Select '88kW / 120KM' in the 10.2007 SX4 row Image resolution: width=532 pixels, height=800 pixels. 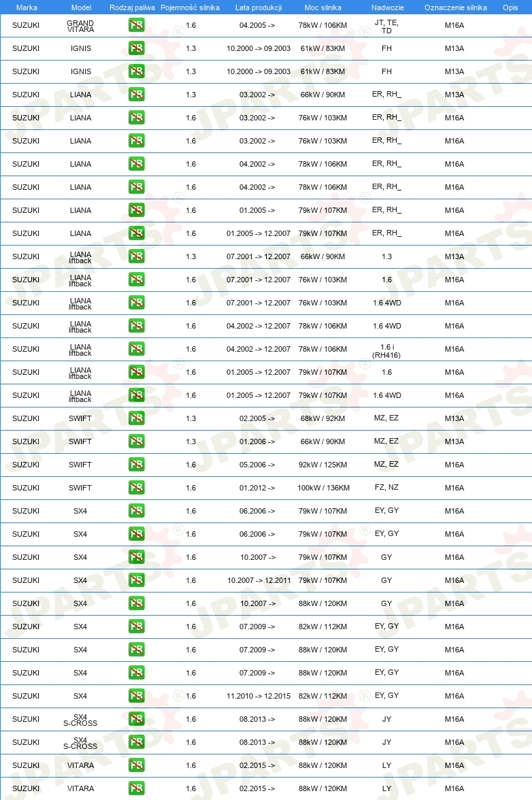coord(323,603)
